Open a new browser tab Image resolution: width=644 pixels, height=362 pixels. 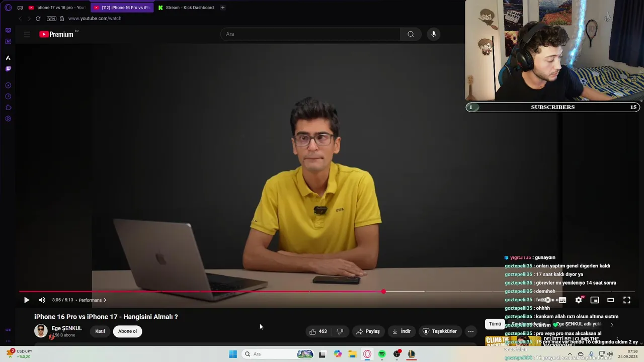coord(223,8)
